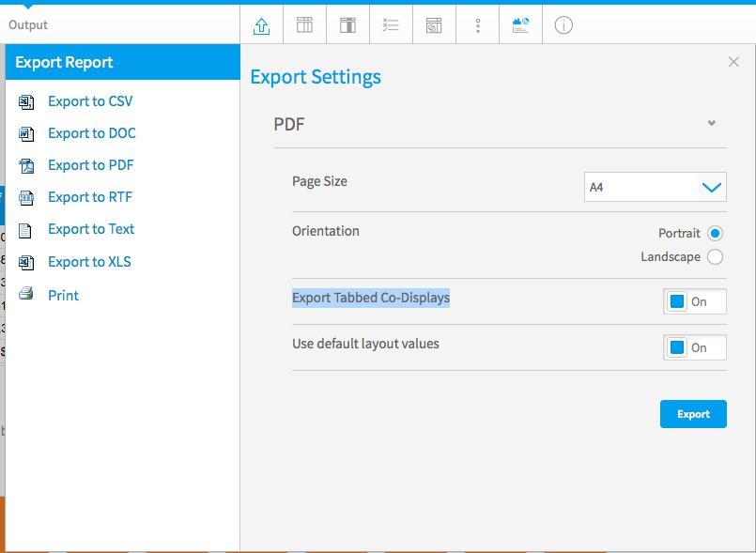This screenshot has width=756, height=553.
Task: Toggle Export Tabbed Co-Displays switch
Action: point(694,301)
